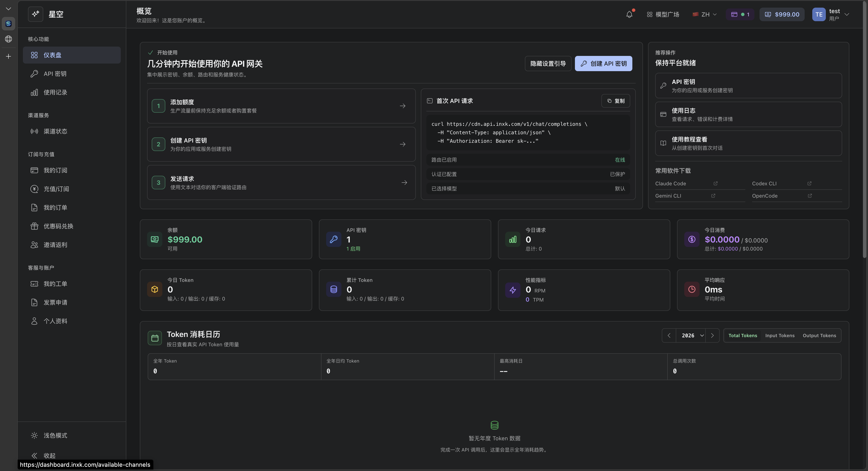This screenshot has width=868, height=471.
Task: Click the key icon in API 密钥 stat card
Action: pos(334,239)
